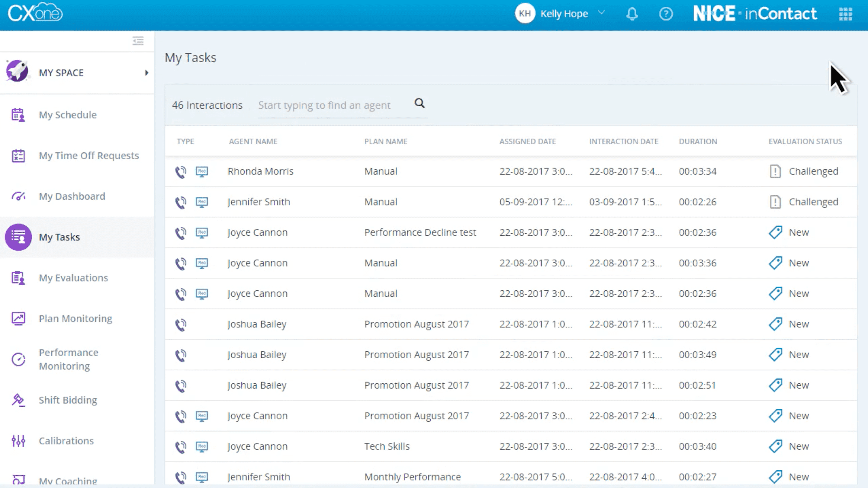The width and height of the screenshot is (868, 489).
Task: Select Shift Bidding in the sidebar
Action: coord(68,400)
